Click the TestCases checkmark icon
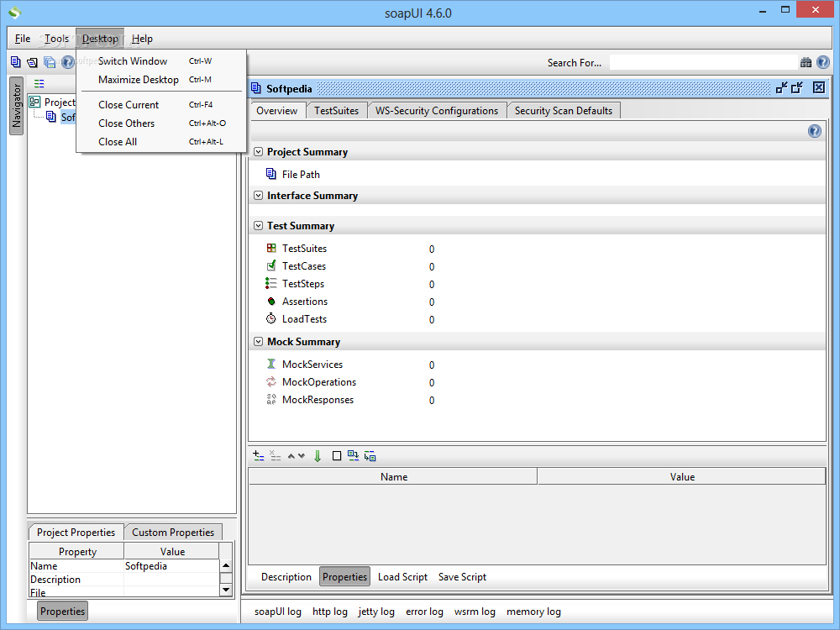Screen dimensions: 840x630 click(x=271, y=265)
